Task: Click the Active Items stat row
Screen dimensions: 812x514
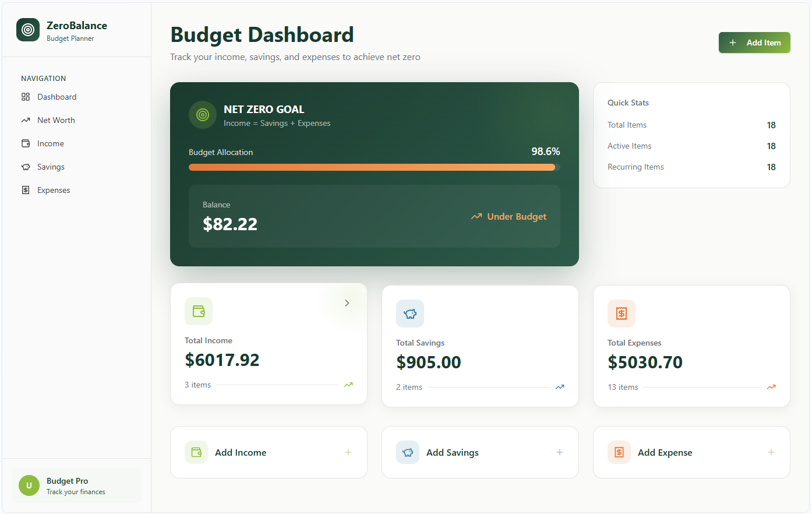Action: coord(691,146)
